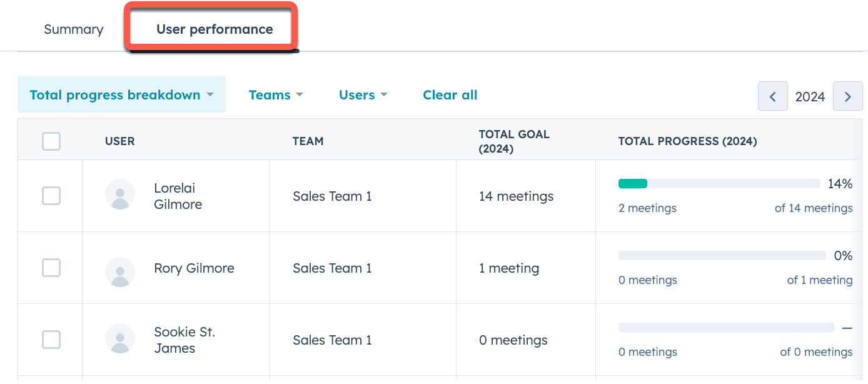The image size is (868, 384).
Task: Click Sales Team 1 in Lorelai's row
Action: point(332,196)
